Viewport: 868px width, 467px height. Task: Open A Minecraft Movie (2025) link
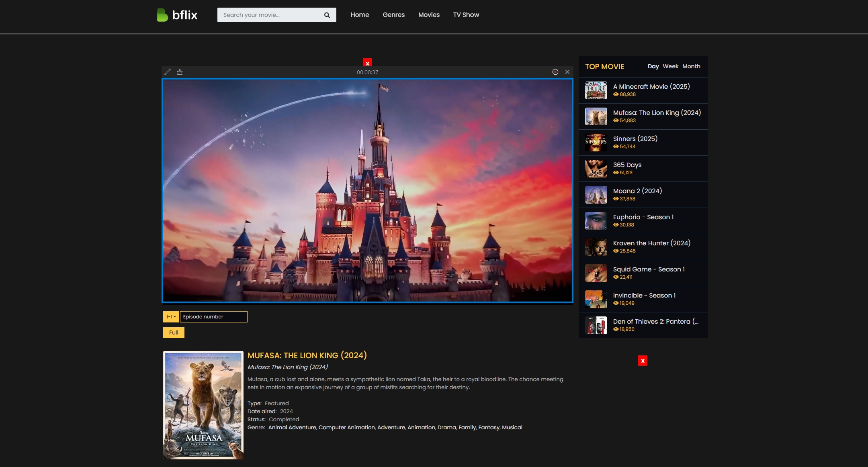pos(651,86)
